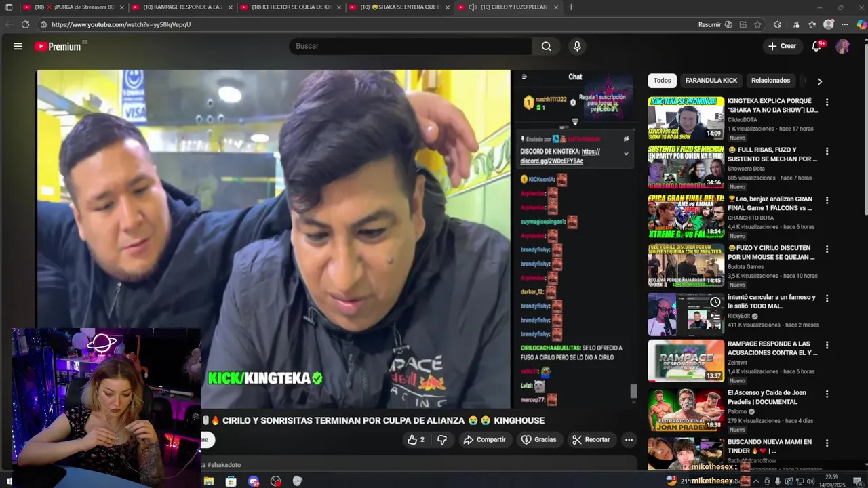Open Edge profile icon
Image resolution: width=868 pixels, height=488 pixels.
click(x=829, y=24)
